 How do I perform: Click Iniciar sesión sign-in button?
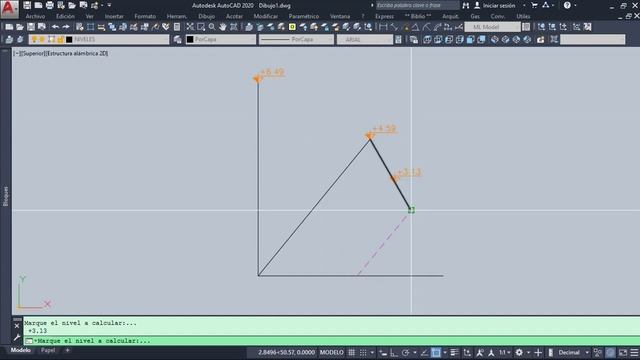pyautogui.click(x=495, y=5)
